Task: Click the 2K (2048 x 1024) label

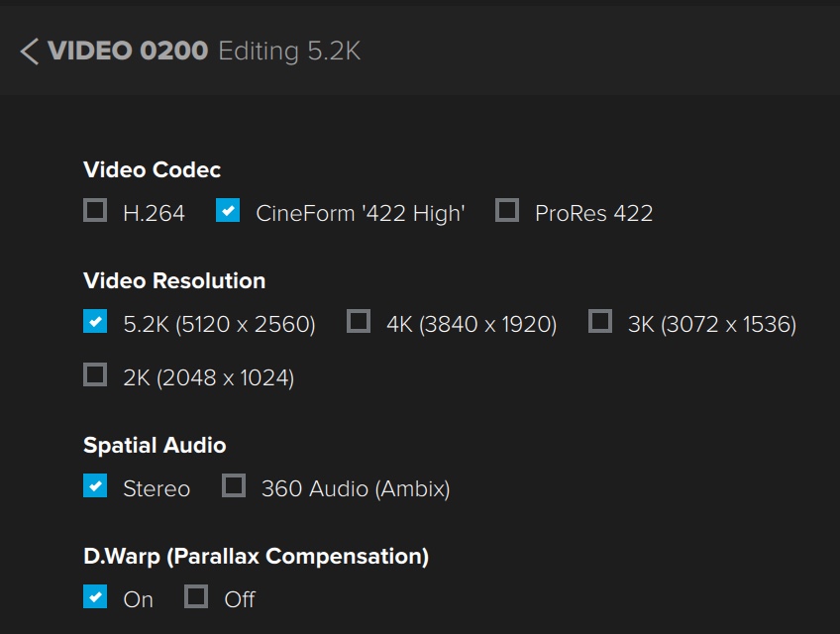Action: pyautogui.click(x=208, y=377)
